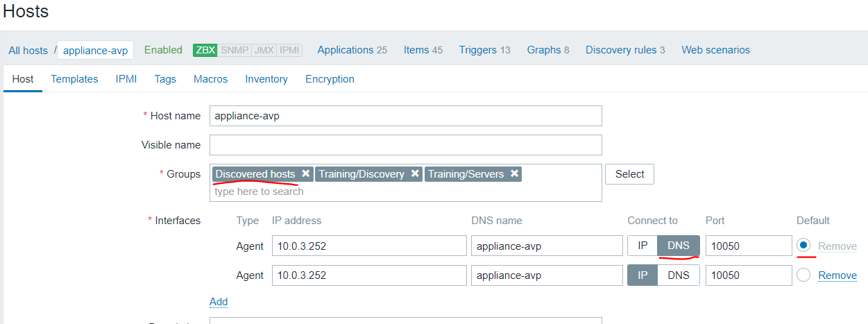Set second Agent interface as default

(x=804, y=275)
